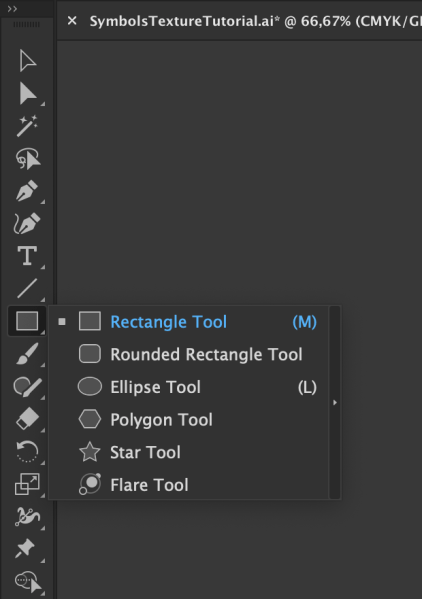Choose Rounded Rectangle Tool from flyout
The height and width of the screenshot is (599, 422).
(x=189, y=354)
